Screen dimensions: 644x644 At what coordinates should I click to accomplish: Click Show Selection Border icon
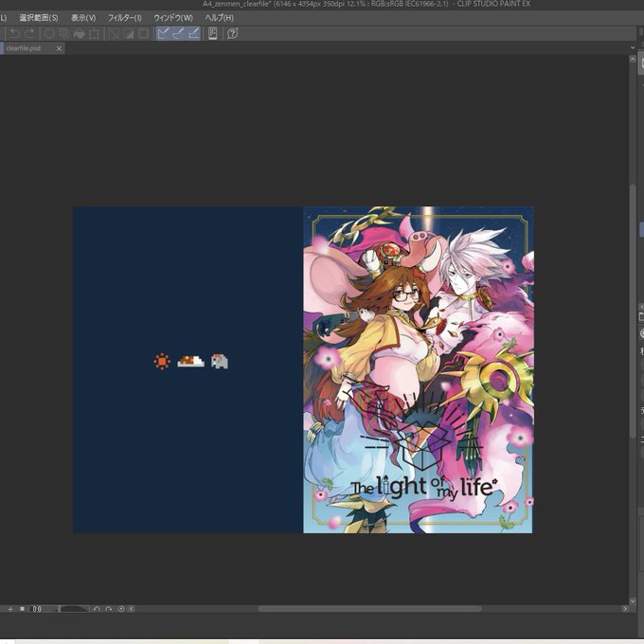click(x=143, y=34)
